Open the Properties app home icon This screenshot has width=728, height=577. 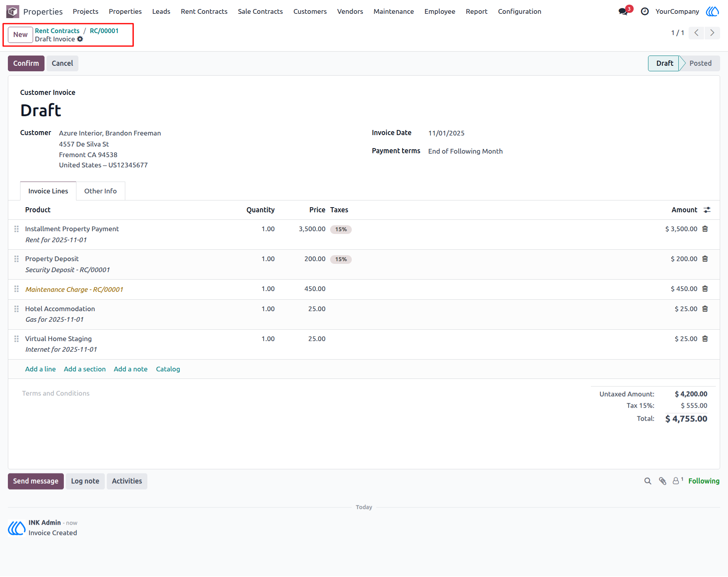pos(13,11)
